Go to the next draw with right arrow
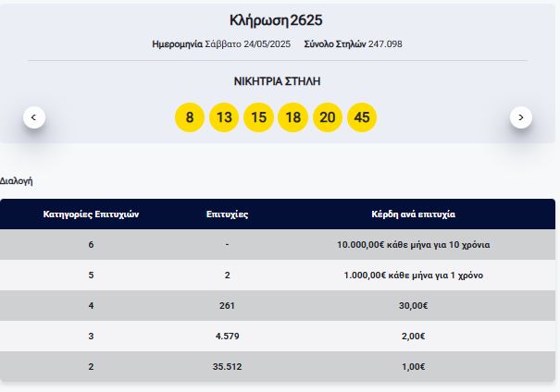Image resolution: width=560 pixels, height=392 pixels. (521, 117)
